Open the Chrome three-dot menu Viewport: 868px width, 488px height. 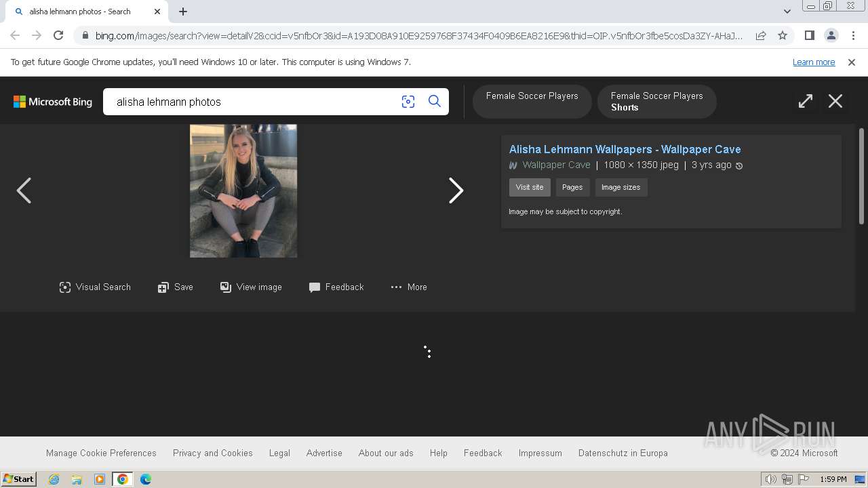(x=852, y=35)
